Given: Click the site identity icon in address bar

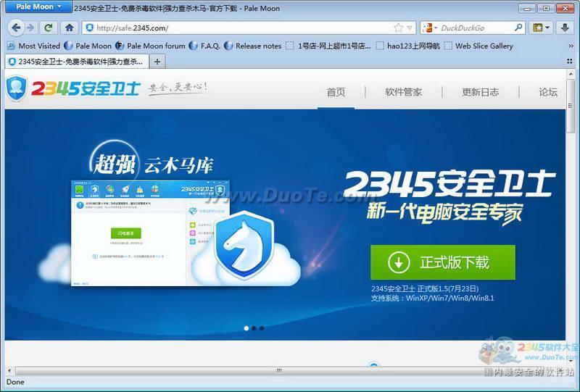Looking at the screenshot, I should pos(89,28).
